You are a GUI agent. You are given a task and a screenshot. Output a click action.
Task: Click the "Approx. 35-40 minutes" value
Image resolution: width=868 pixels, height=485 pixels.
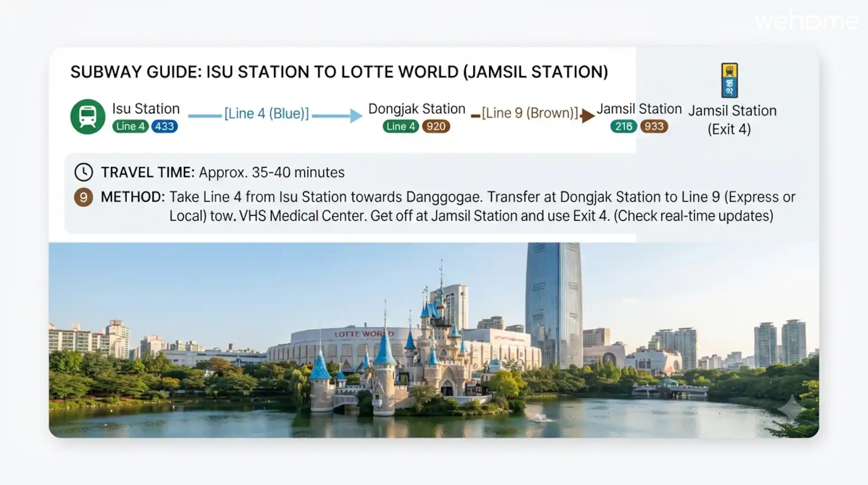pos(272,172)
